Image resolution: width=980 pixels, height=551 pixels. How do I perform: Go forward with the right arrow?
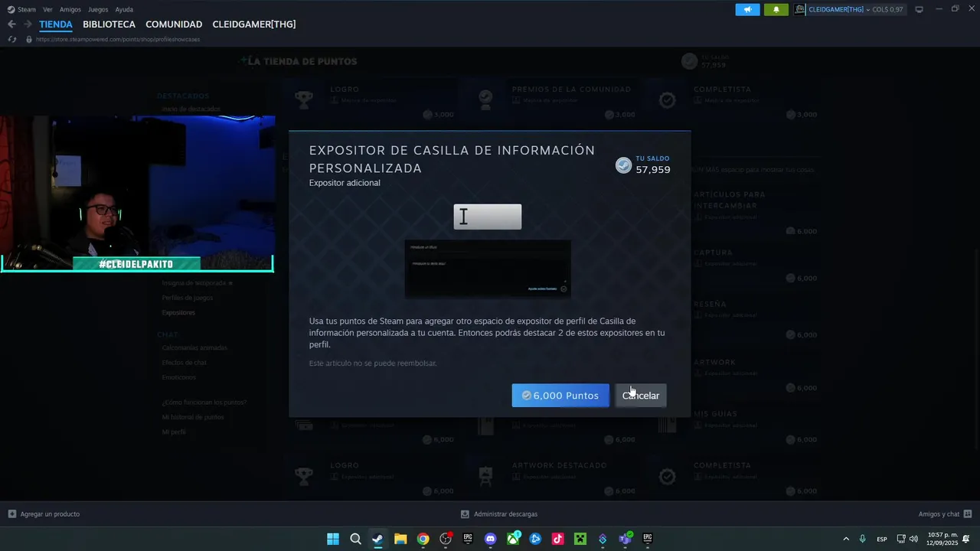28,24
